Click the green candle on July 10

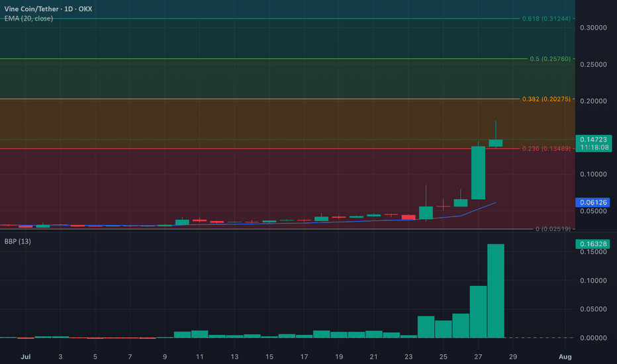pos(182,222)
